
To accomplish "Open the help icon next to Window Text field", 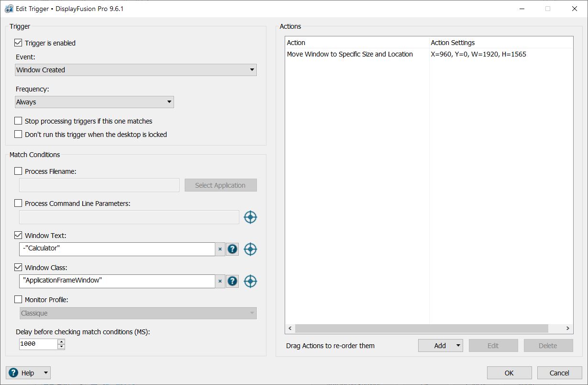I will coord(232,249).
